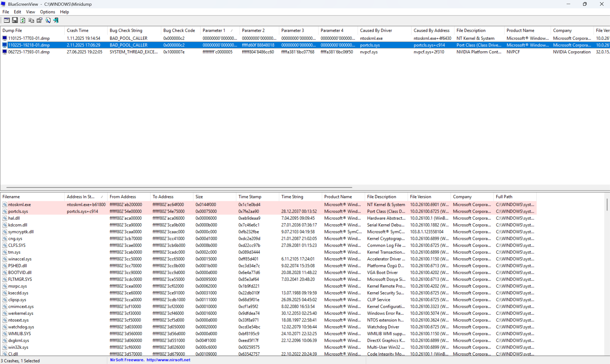Click the Exit door toolbar icon
The image size is (610, 364).
[56, 20]
